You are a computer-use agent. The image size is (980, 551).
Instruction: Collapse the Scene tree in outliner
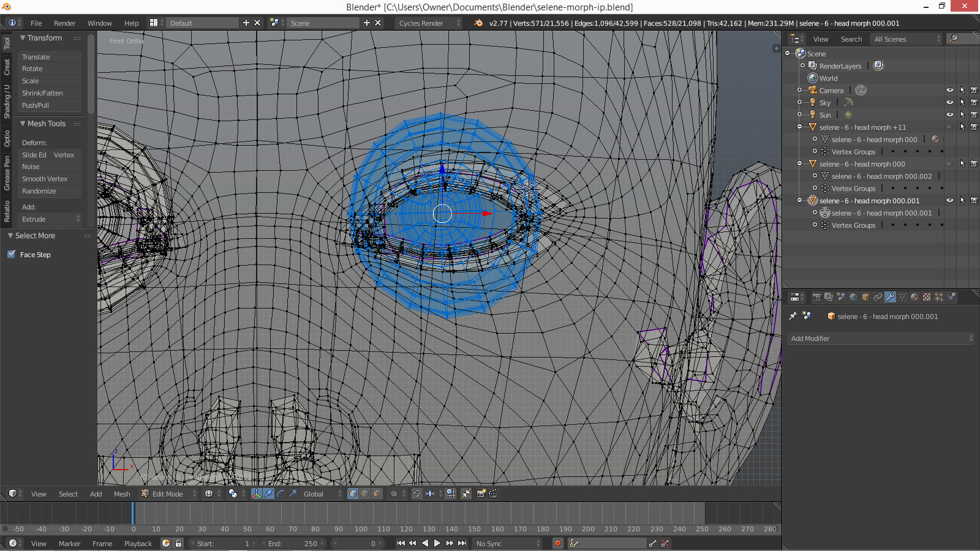click(x=788, y=53)
